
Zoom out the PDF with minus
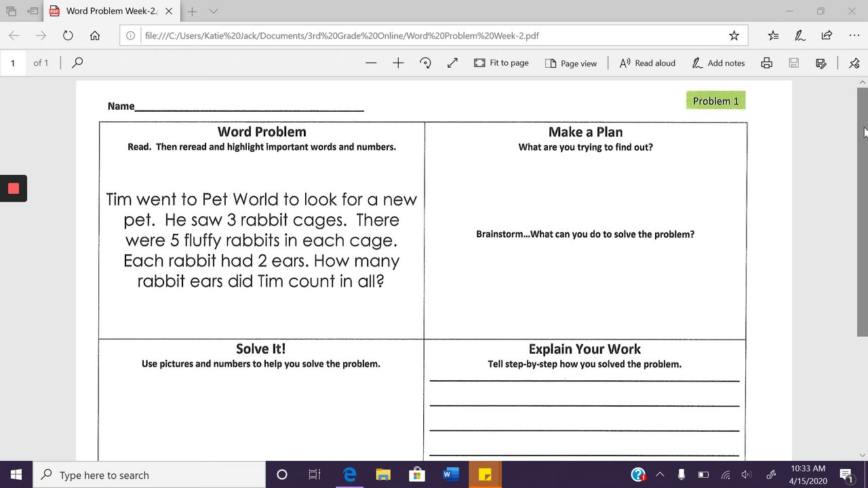click(371, 63)
